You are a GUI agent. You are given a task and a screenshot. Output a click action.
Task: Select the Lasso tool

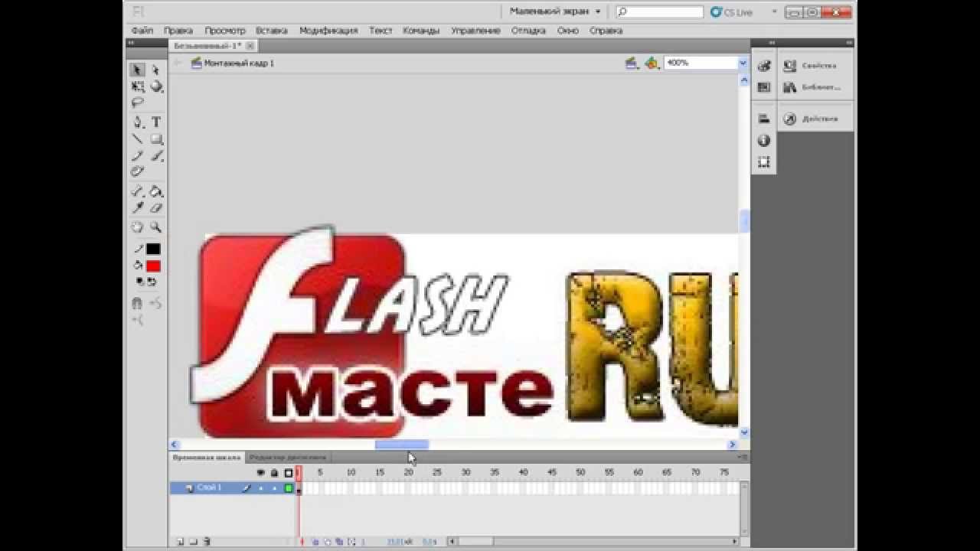click(138, 103)
